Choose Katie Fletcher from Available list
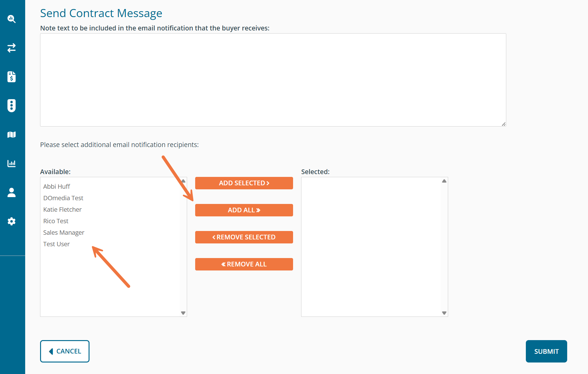Viewport: 588px width, 374px height. click(62, 210)
